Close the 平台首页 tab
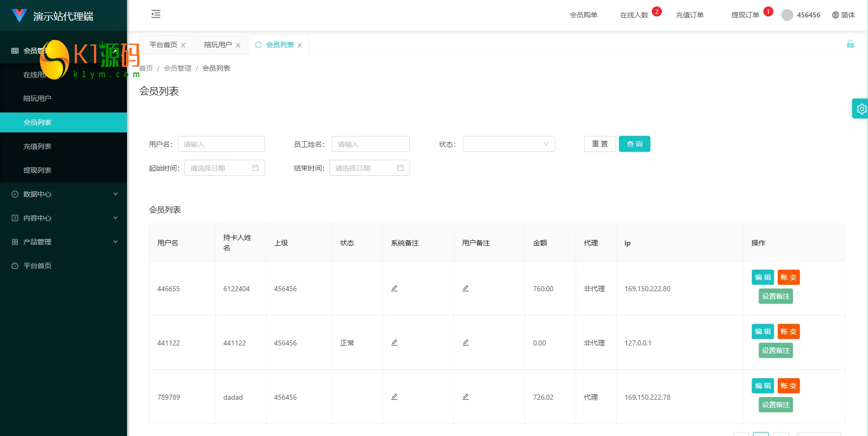The image size is (868, 436). pyautogui.click(x=183, y=45)
